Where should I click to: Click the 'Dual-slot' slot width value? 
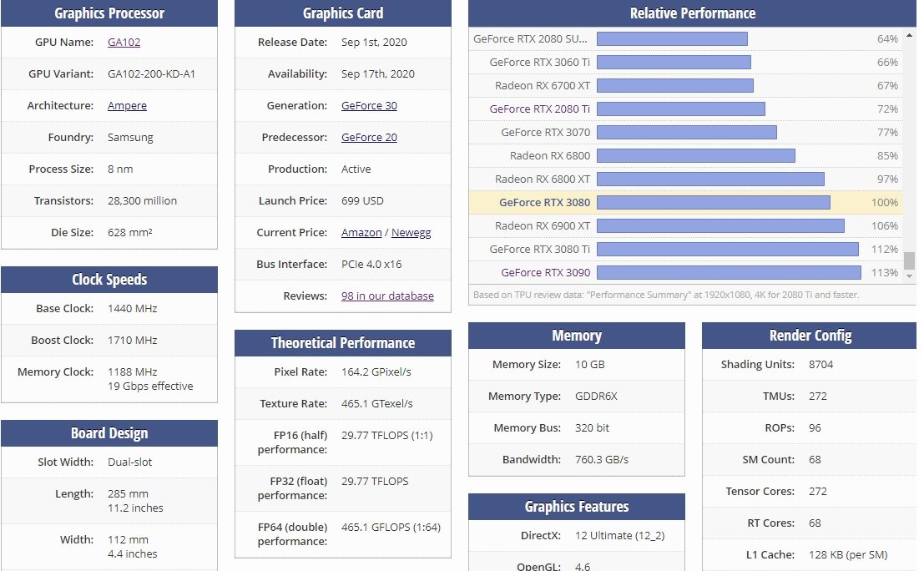coord(129,462)
